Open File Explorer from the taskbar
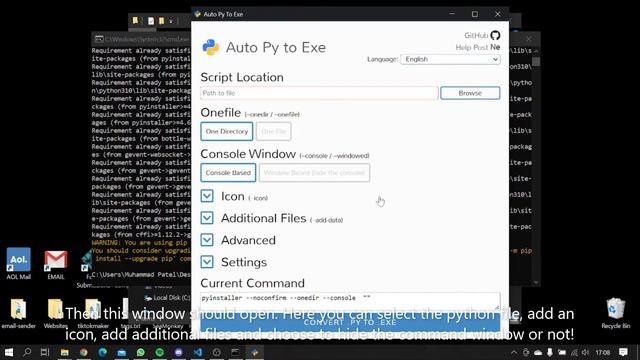Viewport: 640px width, 360px height. point(64,352)
